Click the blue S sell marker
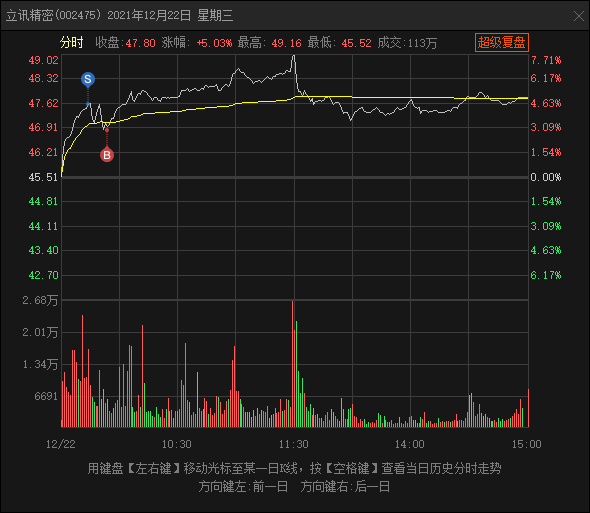 pyautogui.click(x=88, y=79)
